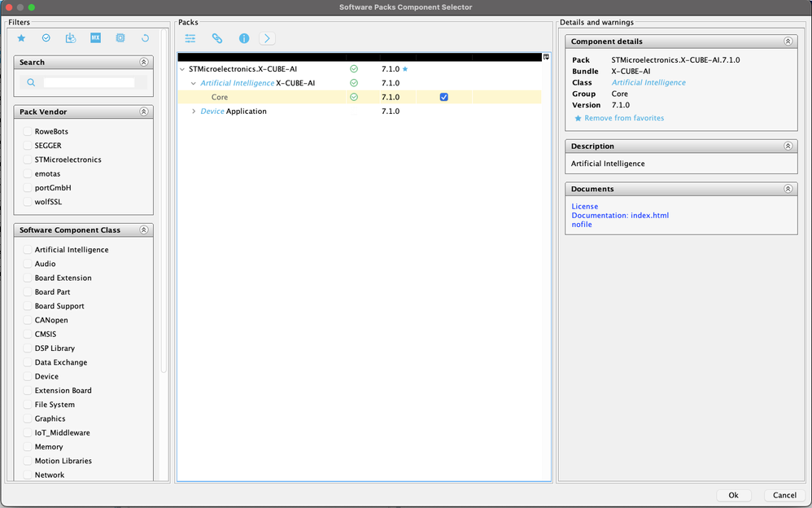Click the magnifier icon in Search box
This screenshot has height=508, width=812.
point(31,82)
